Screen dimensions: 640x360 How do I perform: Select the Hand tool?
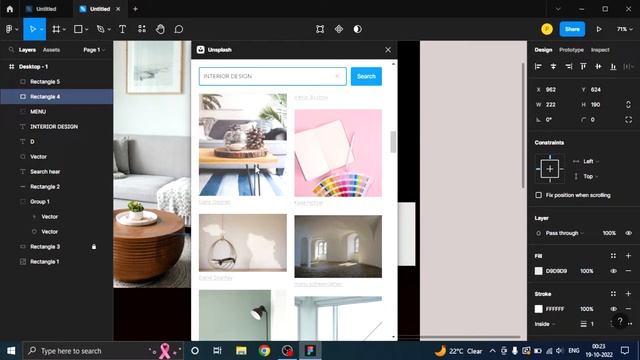(x=160, y=29)
